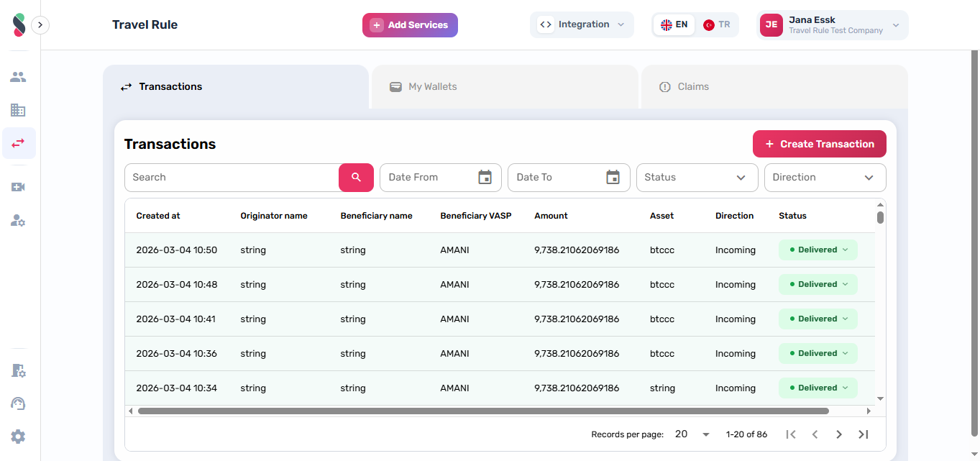Click the Amount column header
The height and width of the screenshot is (461, 980).
click(551, 216)
